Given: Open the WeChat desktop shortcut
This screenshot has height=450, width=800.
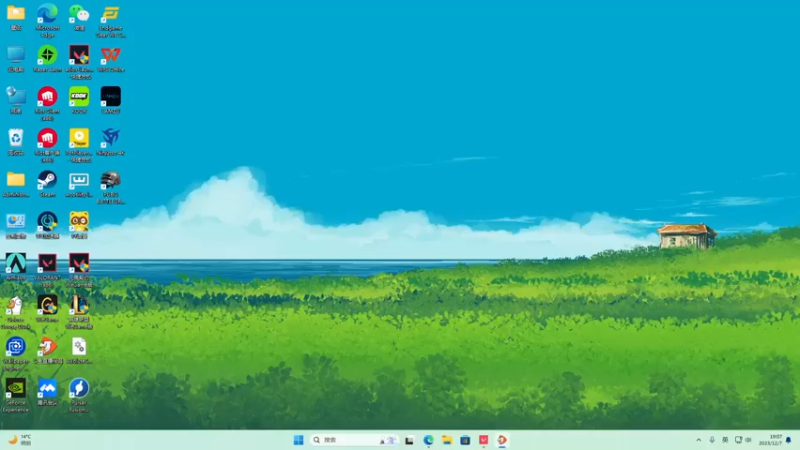Looking at the screenshot, I should pos(79,17).
